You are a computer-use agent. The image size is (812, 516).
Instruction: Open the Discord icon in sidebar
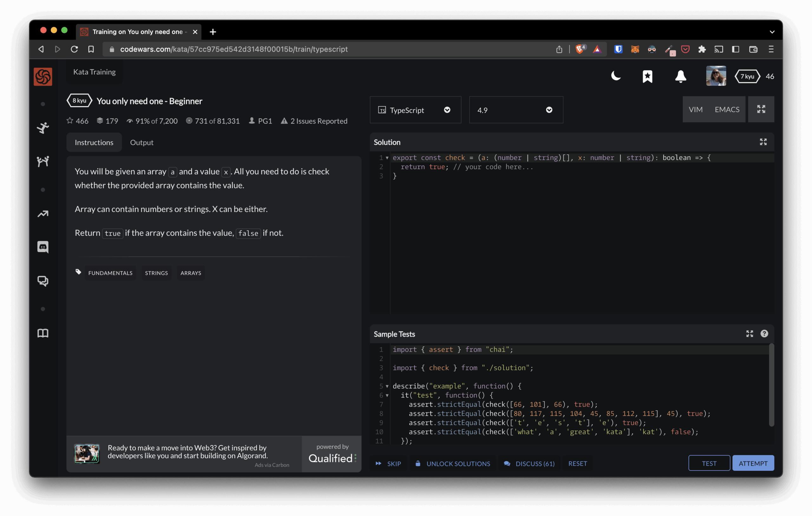(x=43, y=247)
